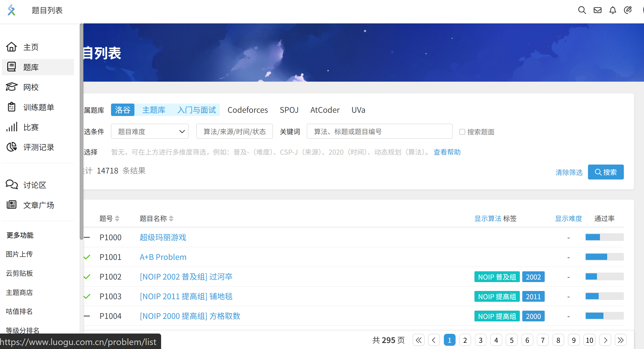Open the notification bell icon
The image size is (644, 349).
tap(612, 10)
